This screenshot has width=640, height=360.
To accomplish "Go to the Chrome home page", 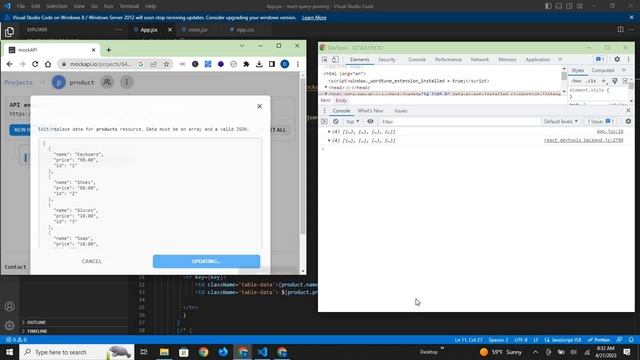I will click(48, 64).
